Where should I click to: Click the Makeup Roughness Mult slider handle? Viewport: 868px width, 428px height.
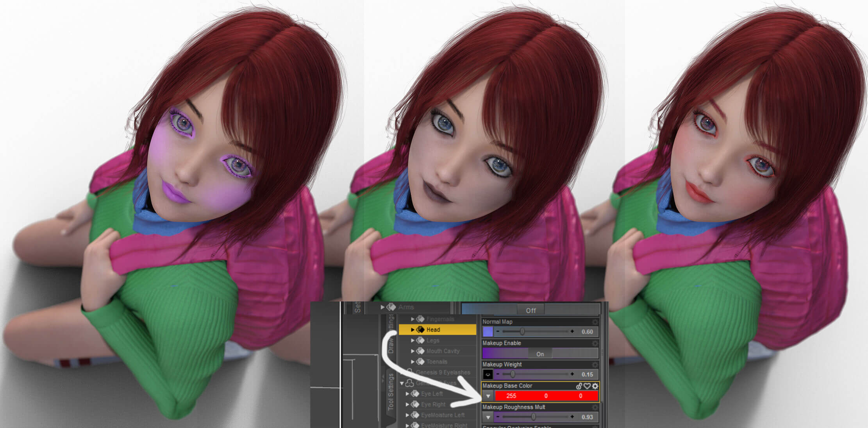(x=533, y=417)
